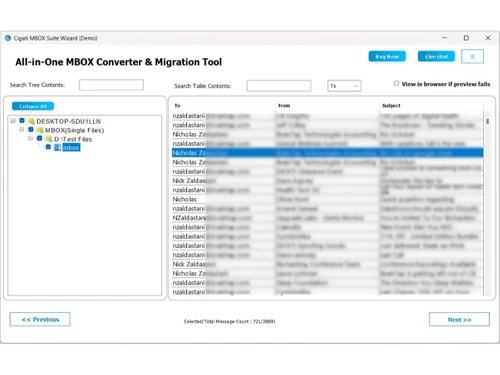Close the Cigati MBOX Suite window
This screenshot has height=375, width=500.
coord(488,38)
